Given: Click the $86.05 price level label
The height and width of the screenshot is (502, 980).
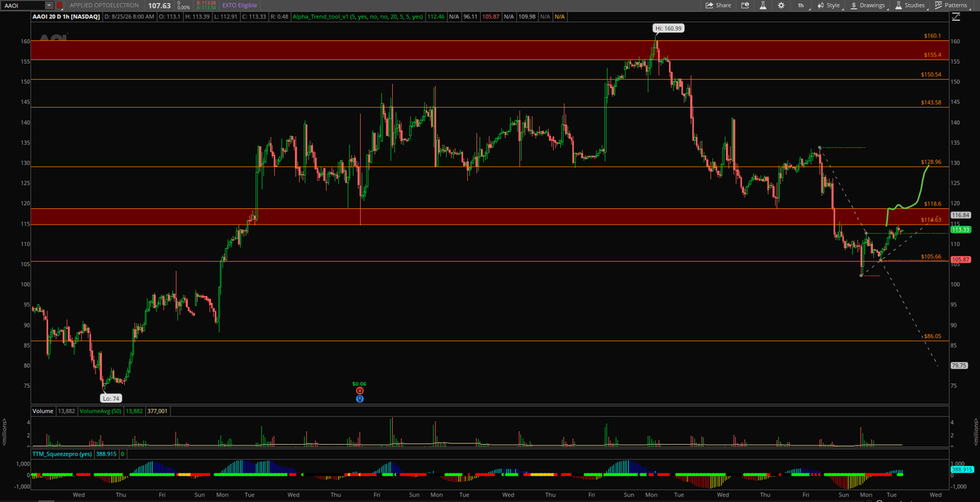Looking at the screenshot, I should tap(933, 335).
